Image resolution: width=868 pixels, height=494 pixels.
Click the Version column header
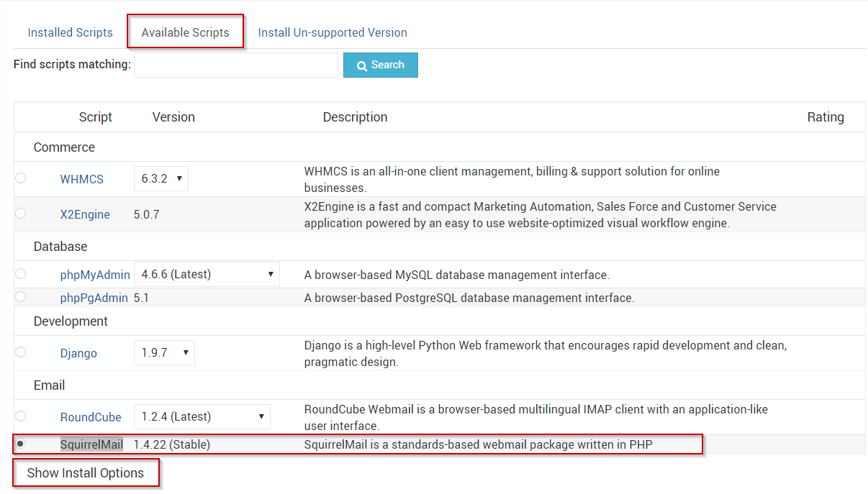pos(173,117)
